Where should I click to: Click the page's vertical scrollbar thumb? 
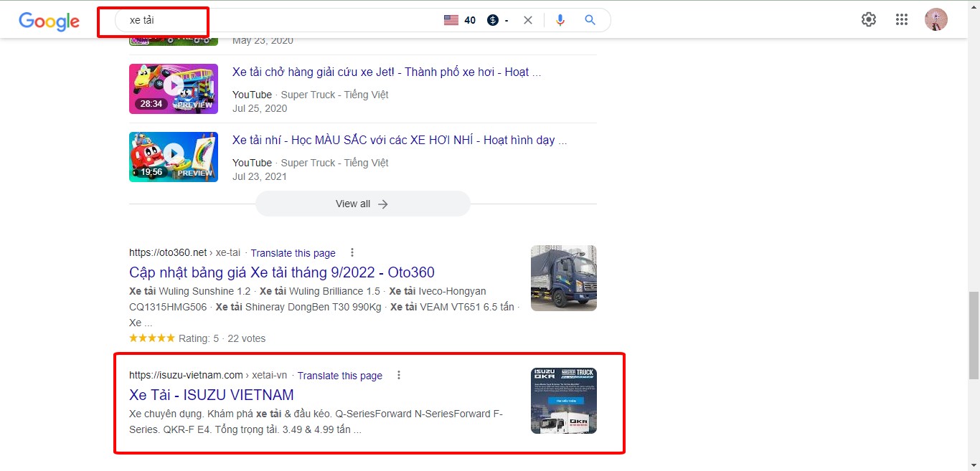click(x=974, y=334)
